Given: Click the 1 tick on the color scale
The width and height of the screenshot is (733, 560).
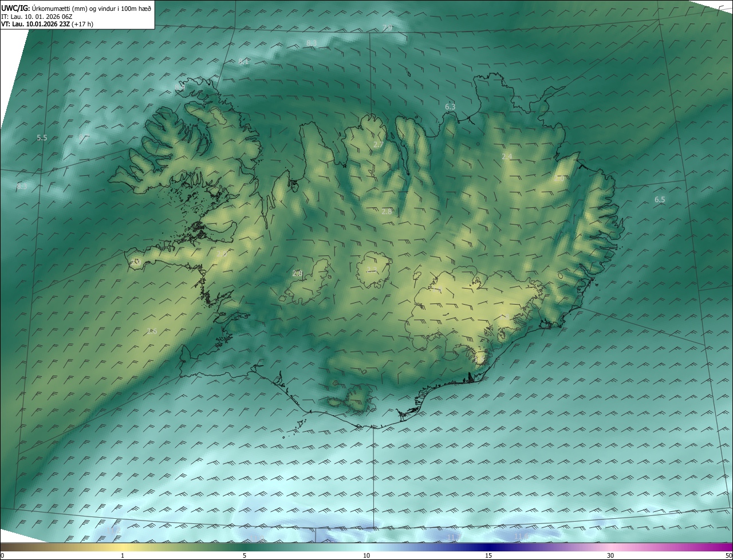Looking at the screenshot, I should 123,555.
